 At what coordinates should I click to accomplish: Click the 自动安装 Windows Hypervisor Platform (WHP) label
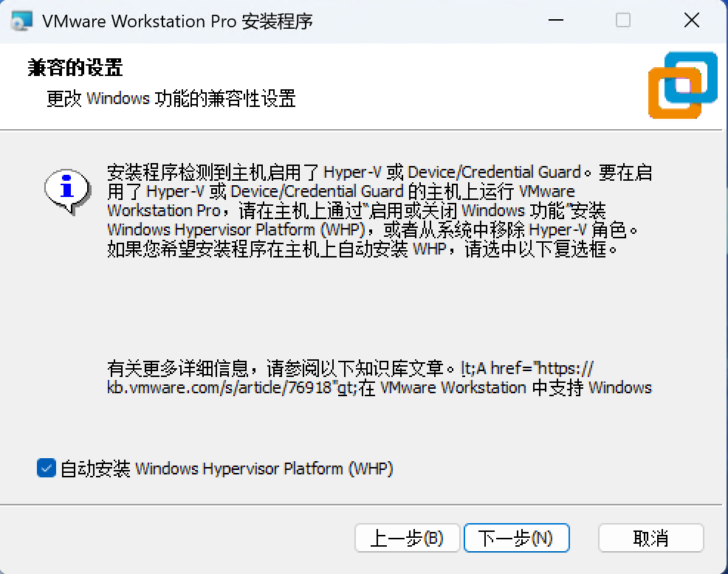pos(227,468)
